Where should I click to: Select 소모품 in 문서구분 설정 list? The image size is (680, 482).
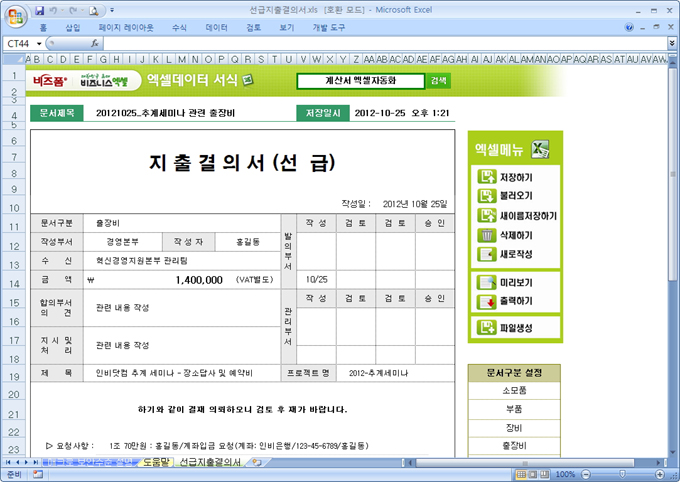(x=514, y=390)
